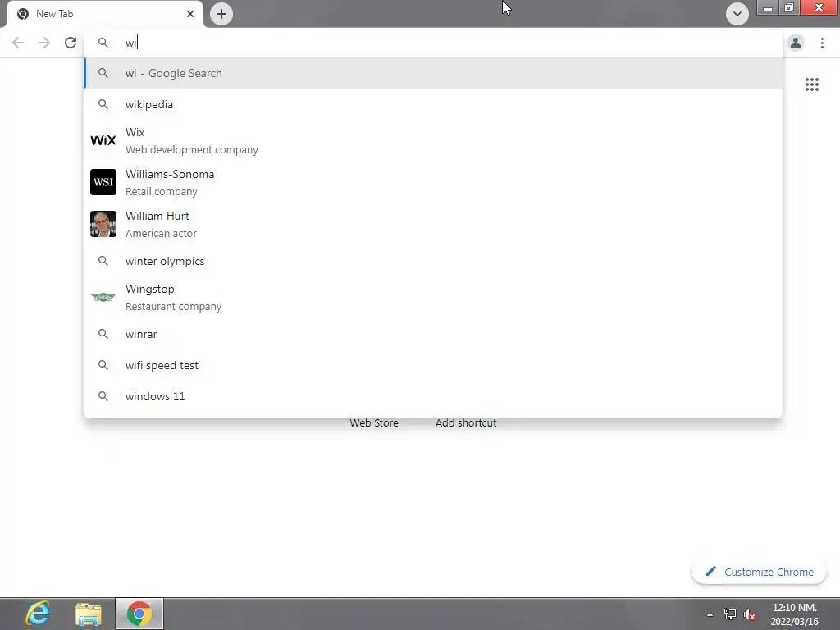Select the 'wifi speed test' suggestion

[x=433, y=365]
